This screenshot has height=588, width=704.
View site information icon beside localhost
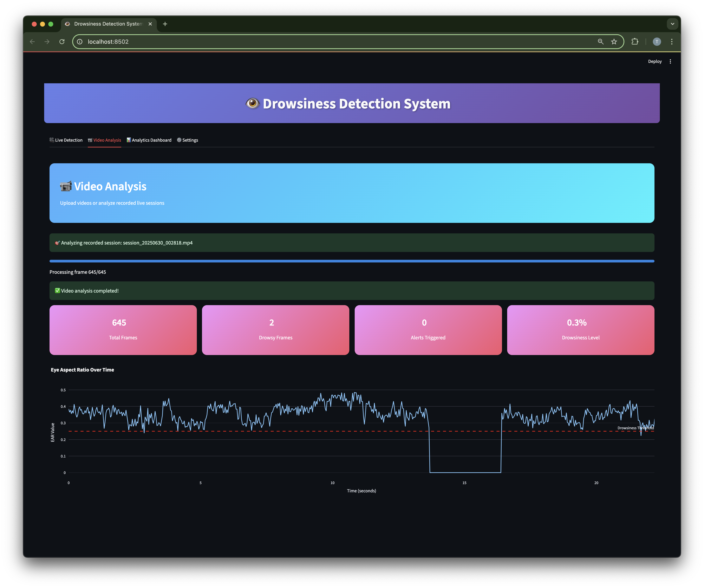point(80,42)
